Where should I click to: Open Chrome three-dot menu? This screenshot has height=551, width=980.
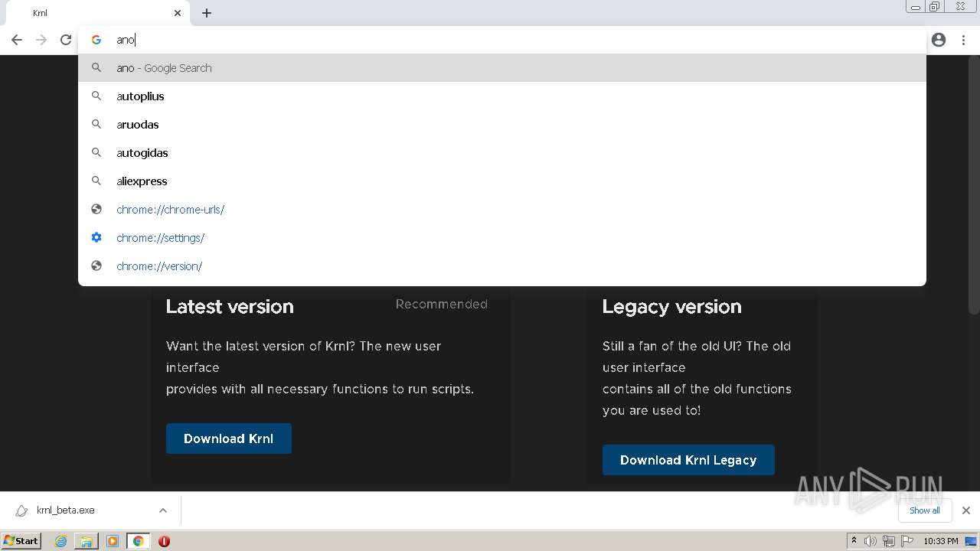(x=963, y=40)
